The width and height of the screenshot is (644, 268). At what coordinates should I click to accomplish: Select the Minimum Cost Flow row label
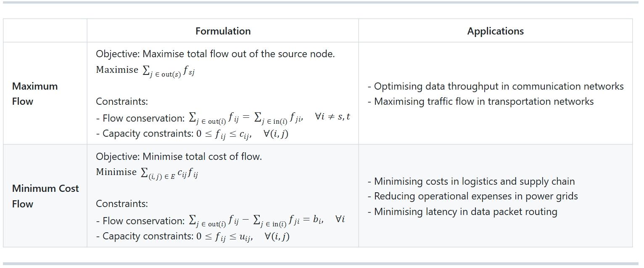(45, 196)
